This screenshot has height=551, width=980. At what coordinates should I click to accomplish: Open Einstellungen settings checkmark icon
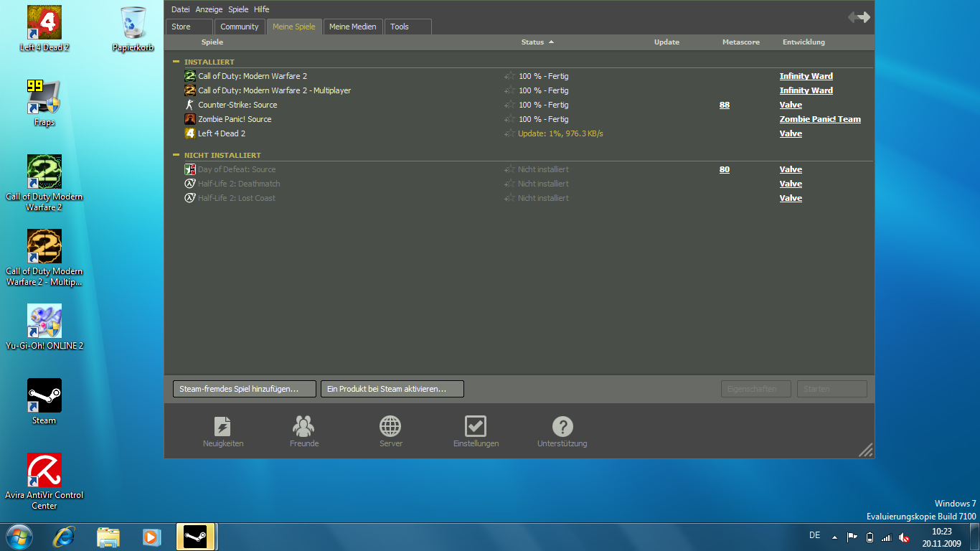click(476, 426)
